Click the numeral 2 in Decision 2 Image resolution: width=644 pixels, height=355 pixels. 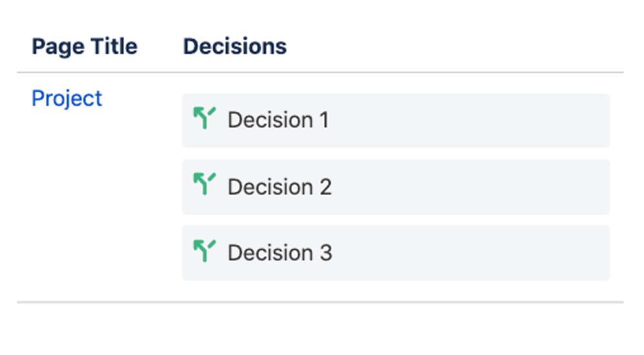pos(324,187)
